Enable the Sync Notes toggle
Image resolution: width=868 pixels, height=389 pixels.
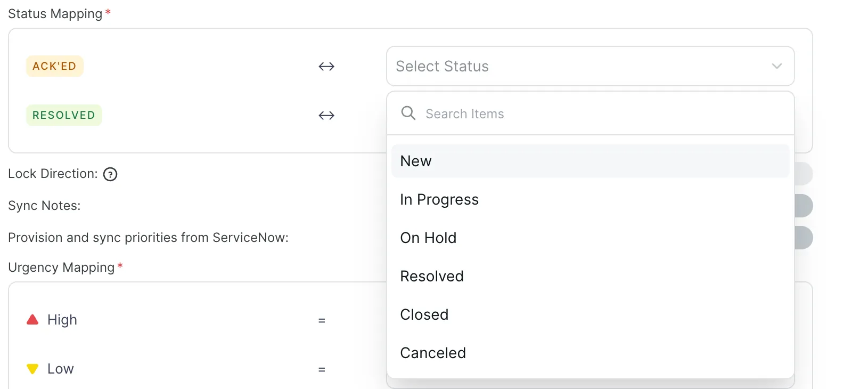[803, 206]
